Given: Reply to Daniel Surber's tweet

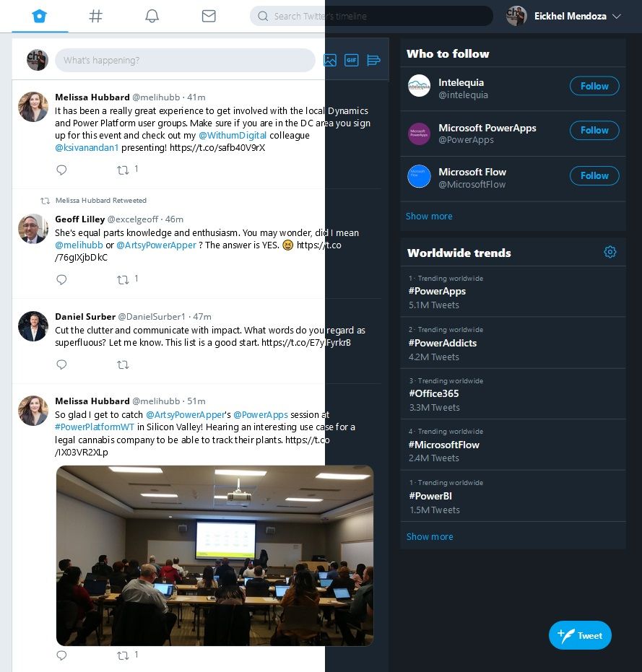Looking at the screenshot, I should coord(62,365).
